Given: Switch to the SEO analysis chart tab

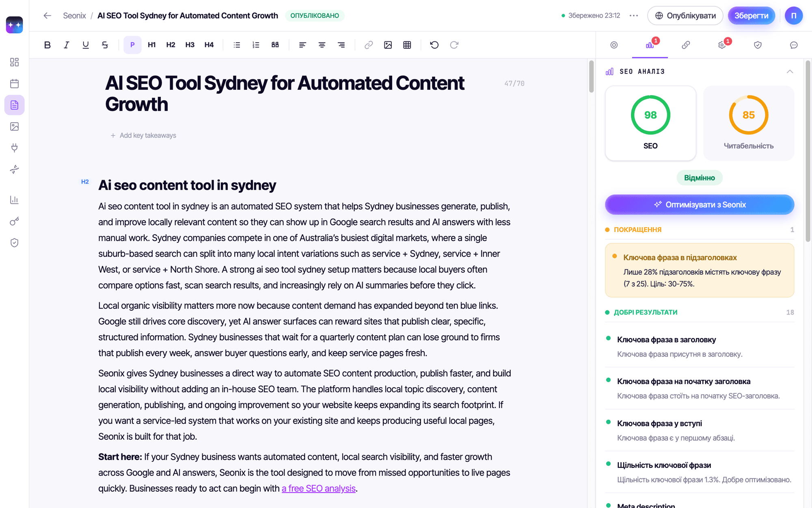Looking at the screenshot, I should point(650,45).
